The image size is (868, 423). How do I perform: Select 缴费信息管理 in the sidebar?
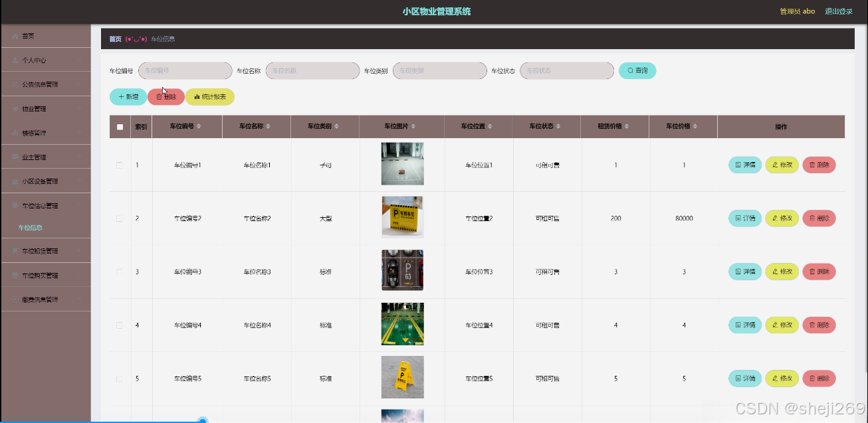(45, 298)
